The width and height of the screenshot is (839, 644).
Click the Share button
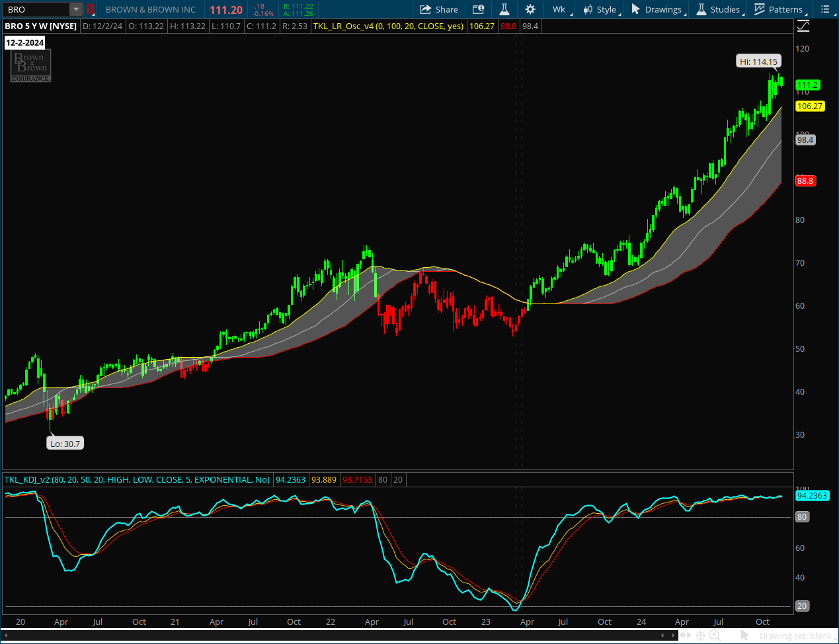coord(439,9)
